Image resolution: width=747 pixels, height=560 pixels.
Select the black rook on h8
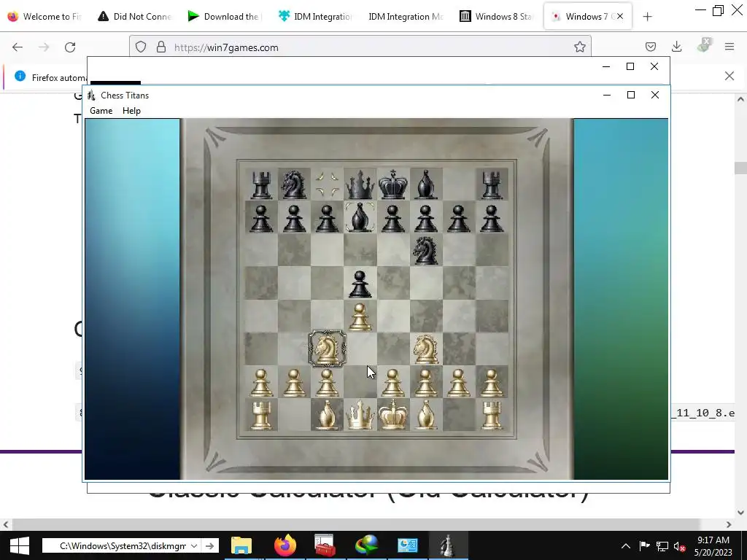492,184
